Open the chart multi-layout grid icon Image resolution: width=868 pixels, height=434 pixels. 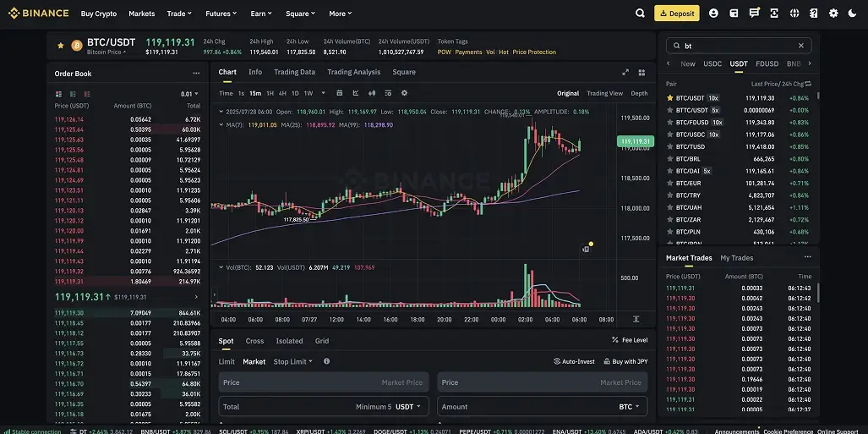[x=641, y=72]
